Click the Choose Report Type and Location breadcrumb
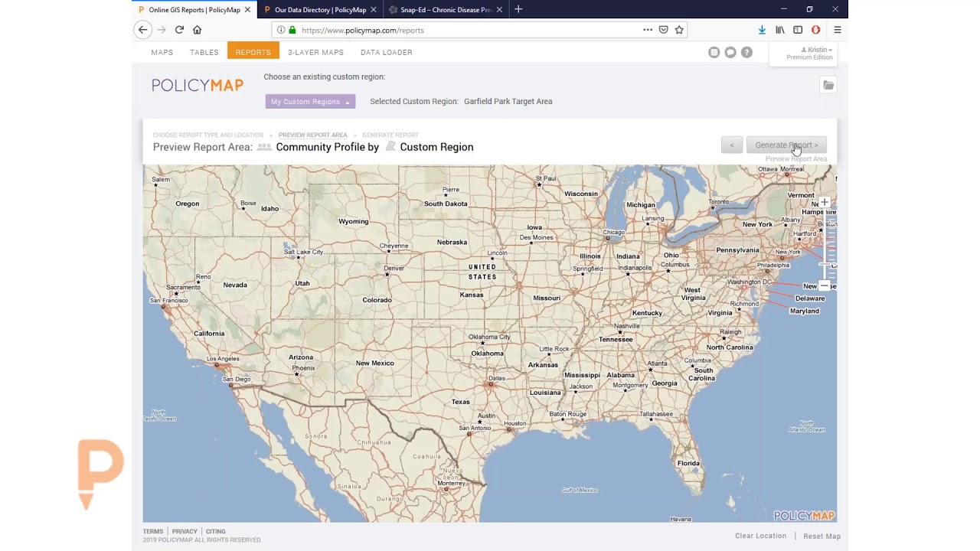 click(207, 135)
